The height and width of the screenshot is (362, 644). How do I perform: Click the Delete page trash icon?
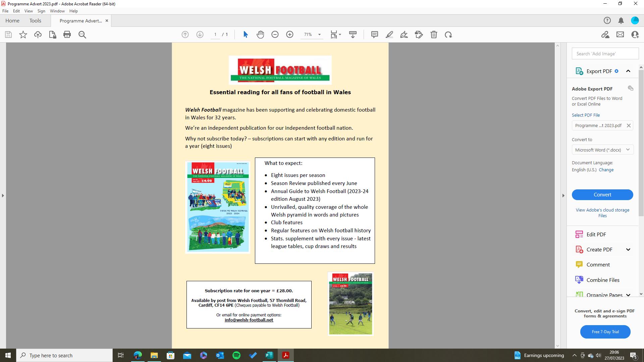point(434,35)
